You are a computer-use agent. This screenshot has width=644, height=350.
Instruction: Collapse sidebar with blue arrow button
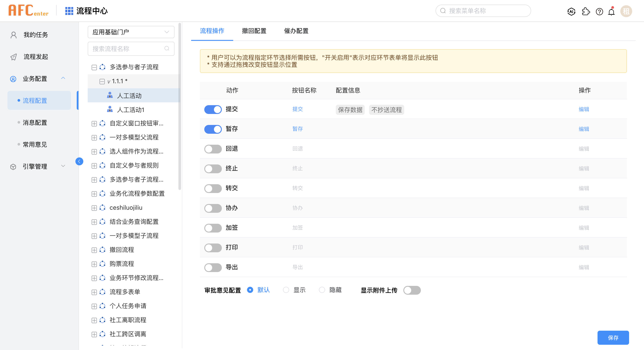pos(79,161)
